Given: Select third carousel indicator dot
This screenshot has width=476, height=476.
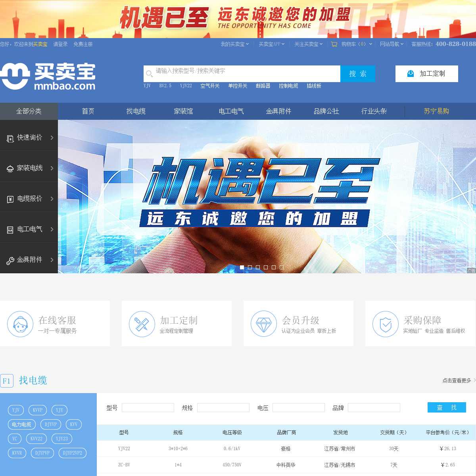Looking at the screenshot, I should [x=258, y=267].
